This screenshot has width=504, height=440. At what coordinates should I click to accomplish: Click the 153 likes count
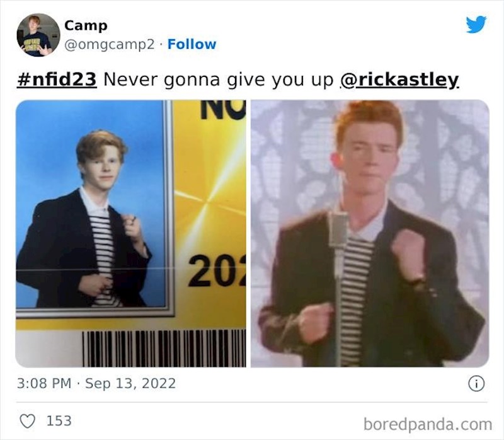click(59, 420)
